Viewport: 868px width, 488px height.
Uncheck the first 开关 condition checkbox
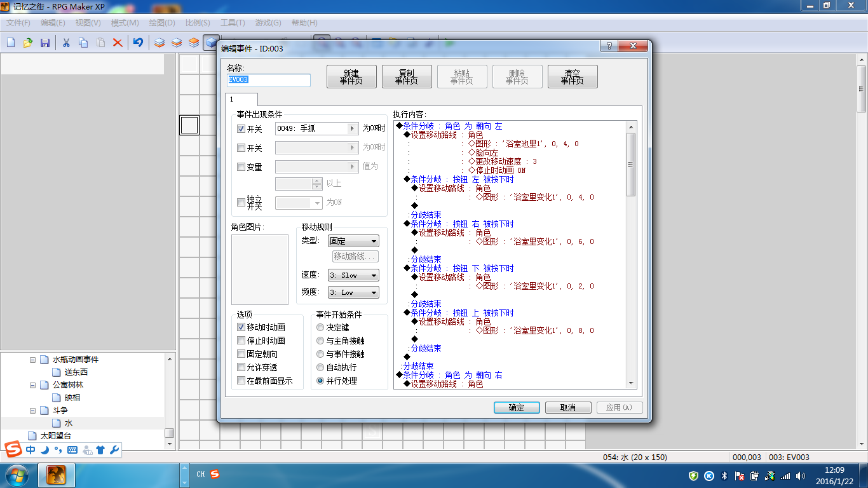241,128
